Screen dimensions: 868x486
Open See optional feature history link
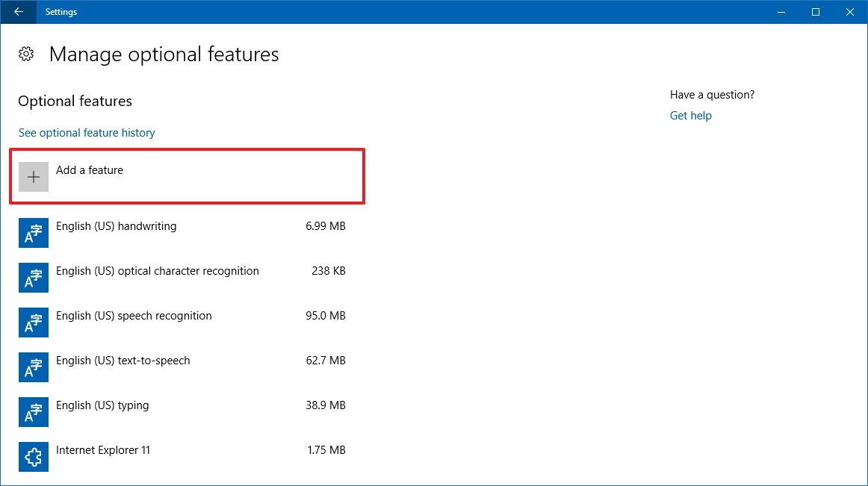pyautogui.click(x=87, y=133)
